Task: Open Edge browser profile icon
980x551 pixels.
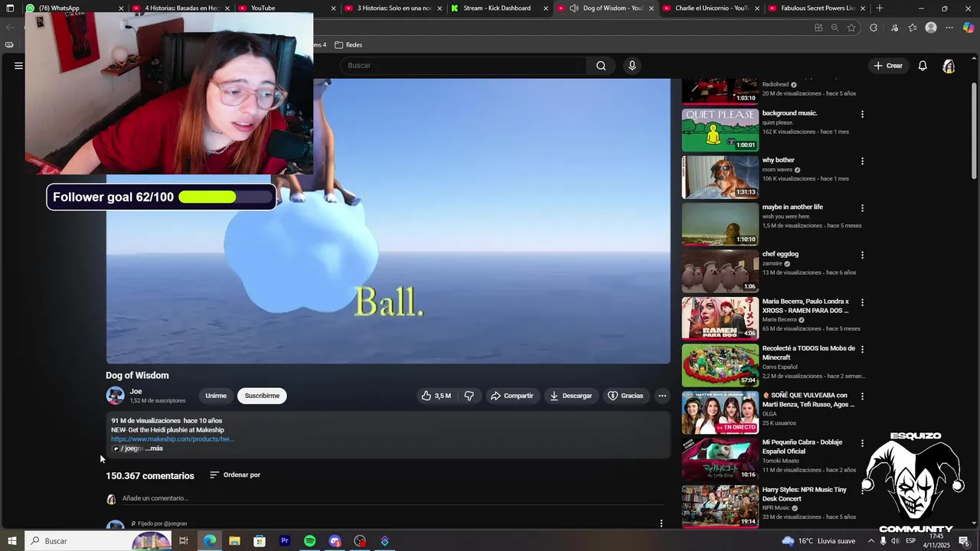Action: 931,28
